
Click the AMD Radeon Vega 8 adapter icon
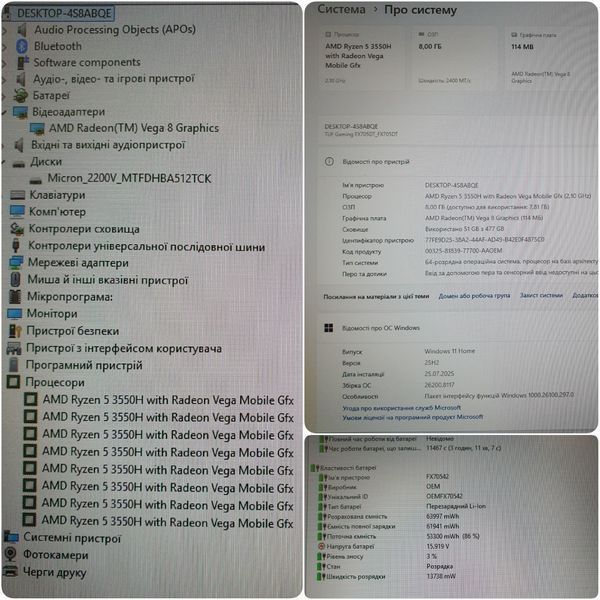tap(37, 128)
